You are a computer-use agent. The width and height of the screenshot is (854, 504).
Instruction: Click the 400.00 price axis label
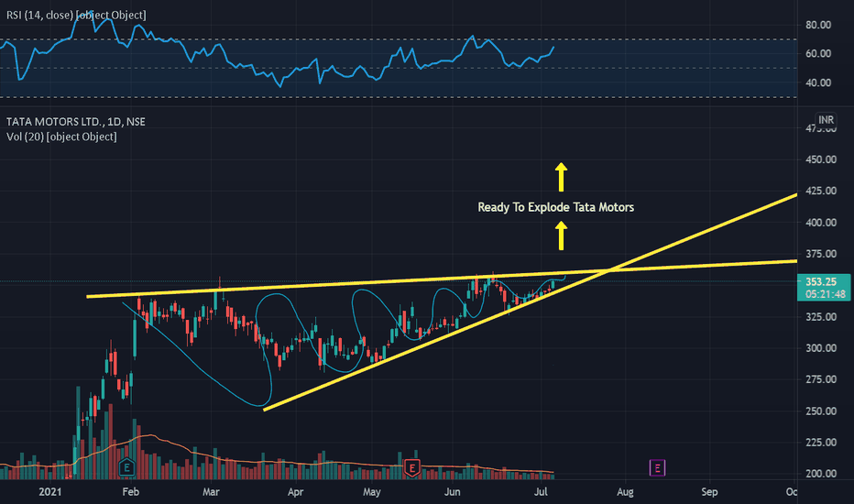821,223
